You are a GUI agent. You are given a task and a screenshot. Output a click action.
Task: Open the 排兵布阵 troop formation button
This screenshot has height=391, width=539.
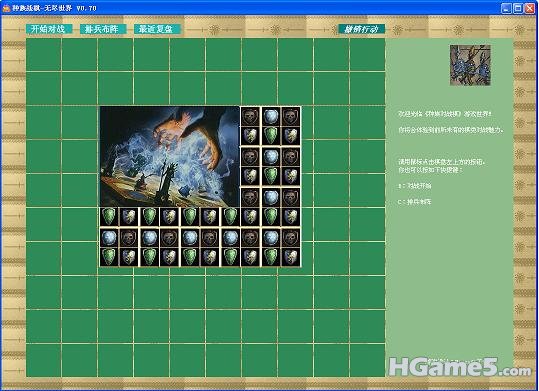pos(102,29)
